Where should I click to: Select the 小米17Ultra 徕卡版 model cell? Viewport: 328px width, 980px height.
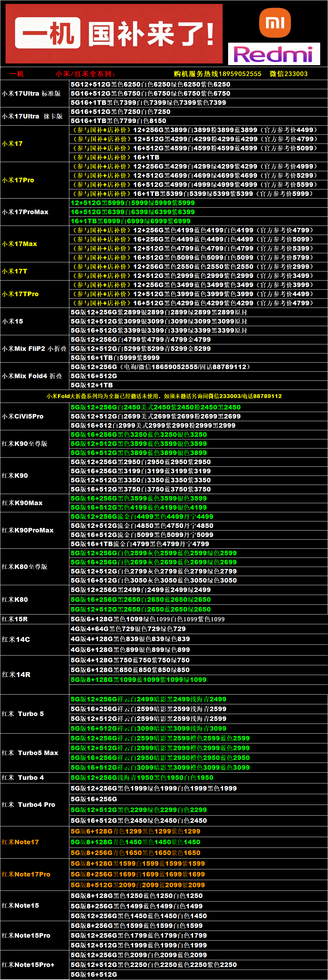[x=34, y=117]
